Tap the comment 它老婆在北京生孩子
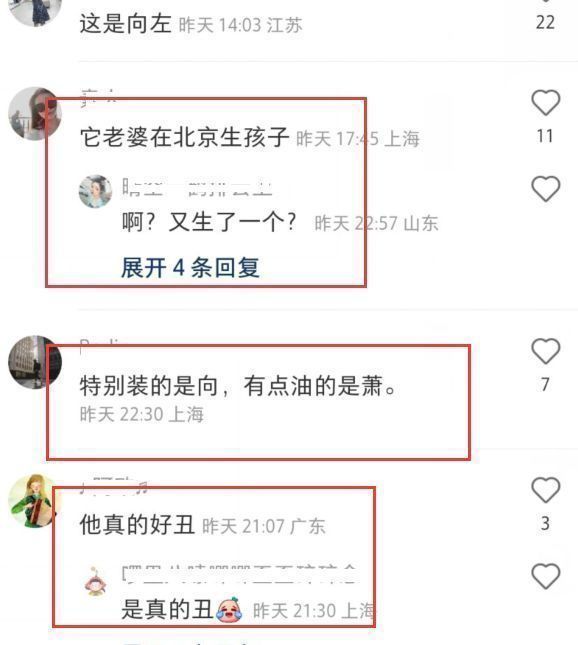 point(184,137)
